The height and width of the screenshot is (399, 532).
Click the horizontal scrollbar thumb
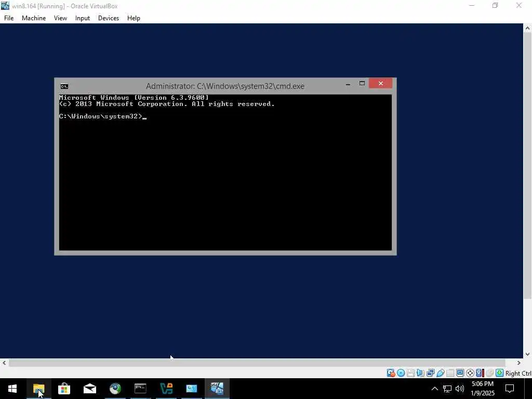pos(257,363)
